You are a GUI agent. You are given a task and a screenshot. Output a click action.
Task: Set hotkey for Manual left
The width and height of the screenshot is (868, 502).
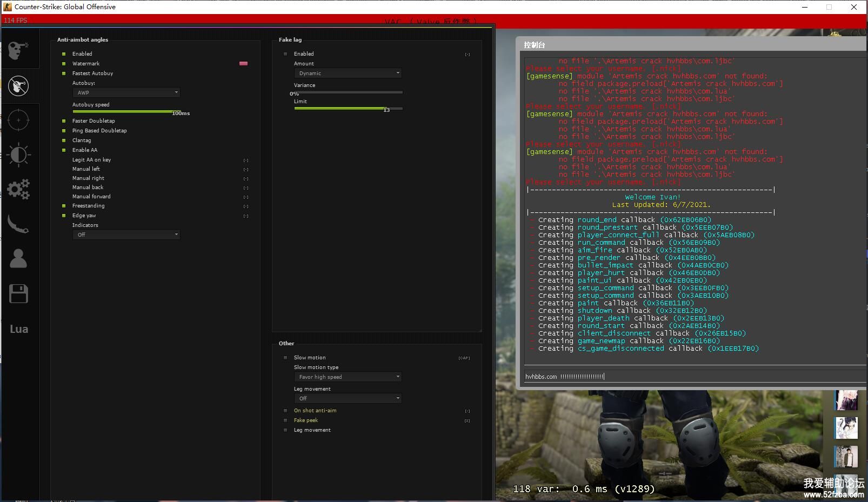[x=246, y=170]
